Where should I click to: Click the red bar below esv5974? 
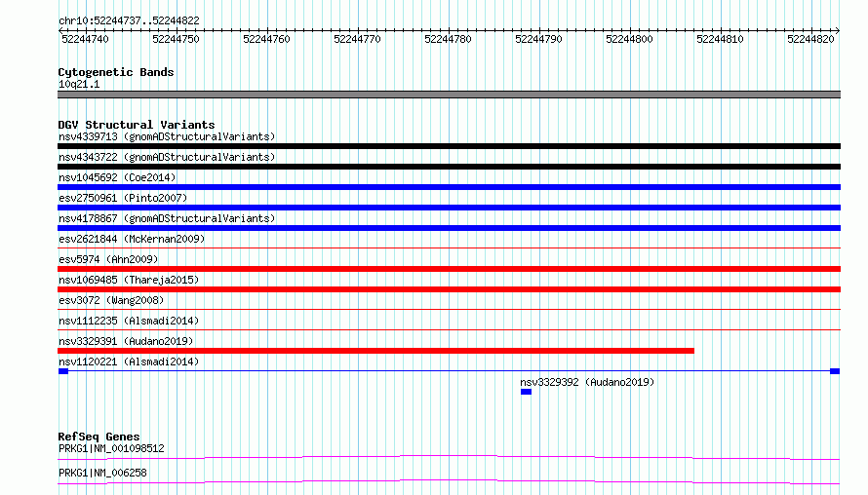pyautogui.click(x=449, y=269)
